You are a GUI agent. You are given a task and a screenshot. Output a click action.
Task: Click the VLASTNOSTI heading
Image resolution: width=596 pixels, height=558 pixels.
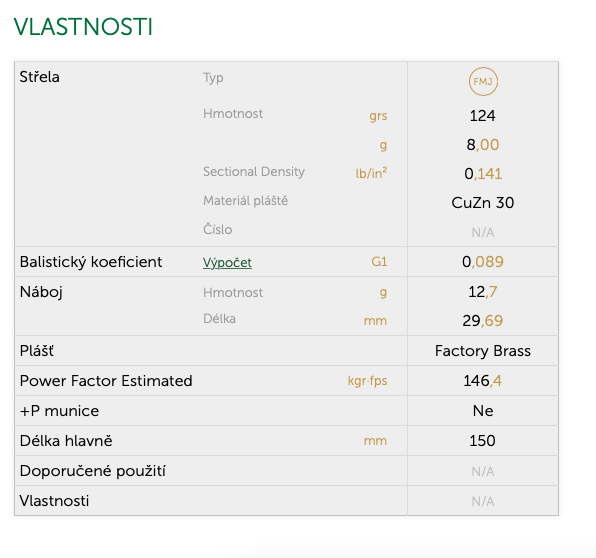pos(83,27)
